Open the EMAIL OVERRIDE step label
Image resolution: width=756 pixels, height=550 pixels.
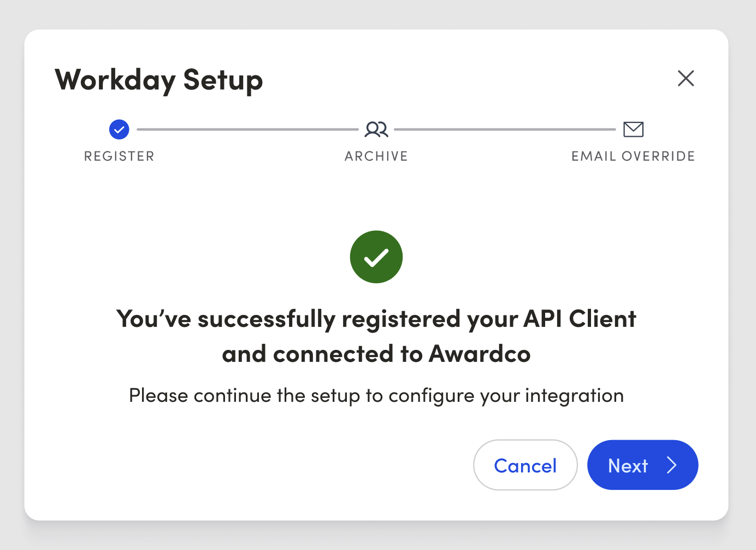pos(633,156)
